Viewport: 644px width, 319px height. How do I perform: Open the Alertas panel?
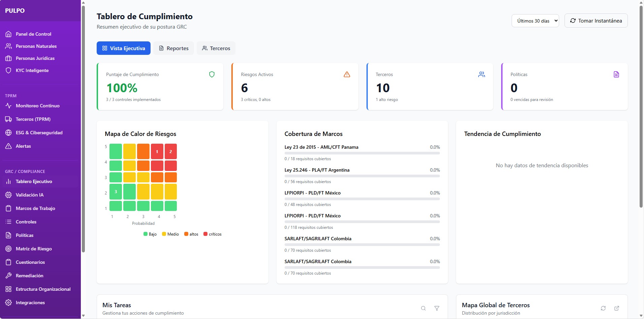point(23,146)
